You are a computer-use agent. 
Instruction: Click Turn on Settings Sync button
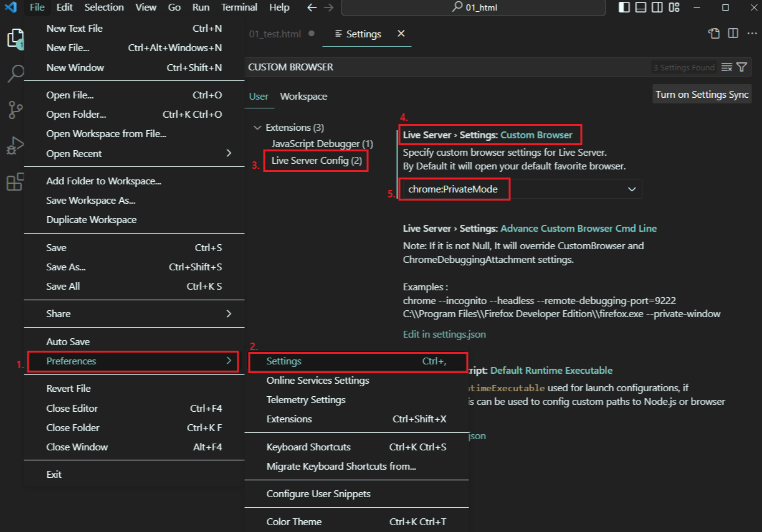[x=702, y=95]
